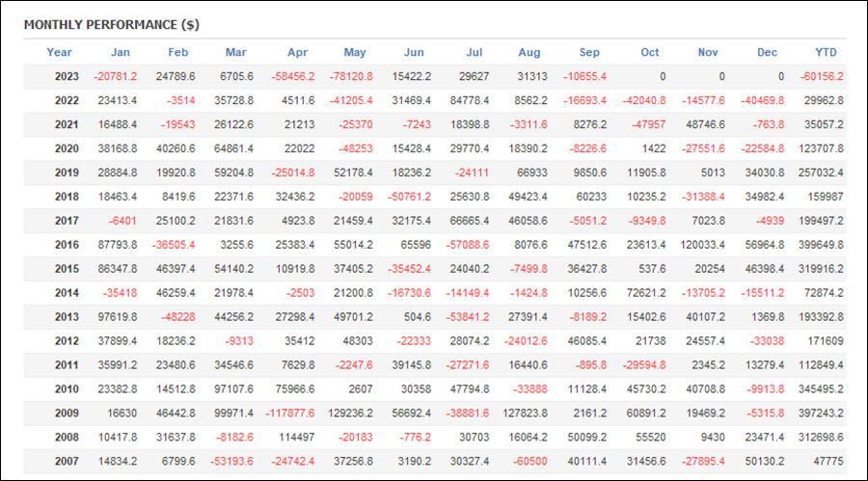Select 2009 May value 129236.2
Image resolution: width=868 pixels, height=481 pixels.
350,414
